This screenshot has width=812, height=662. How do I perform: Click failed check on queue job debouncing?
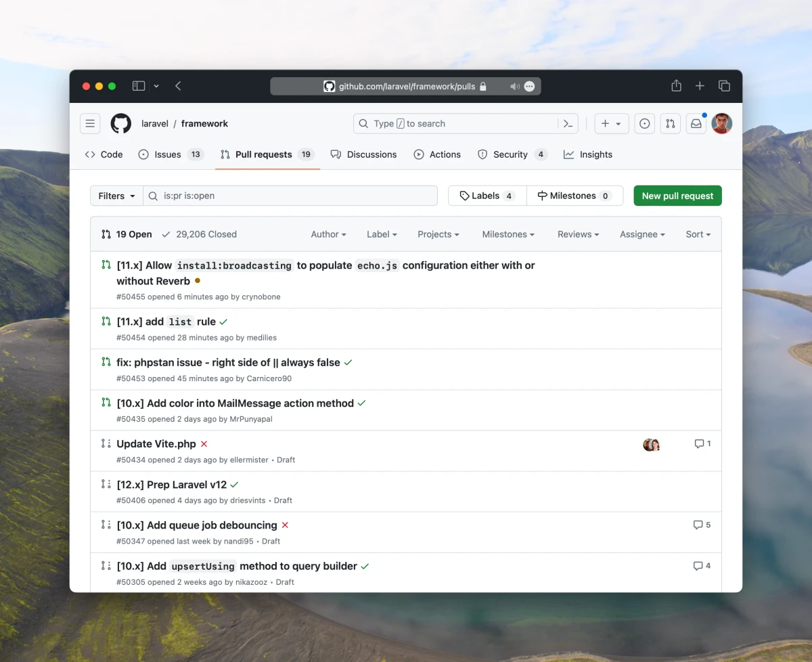click(285, 525)
